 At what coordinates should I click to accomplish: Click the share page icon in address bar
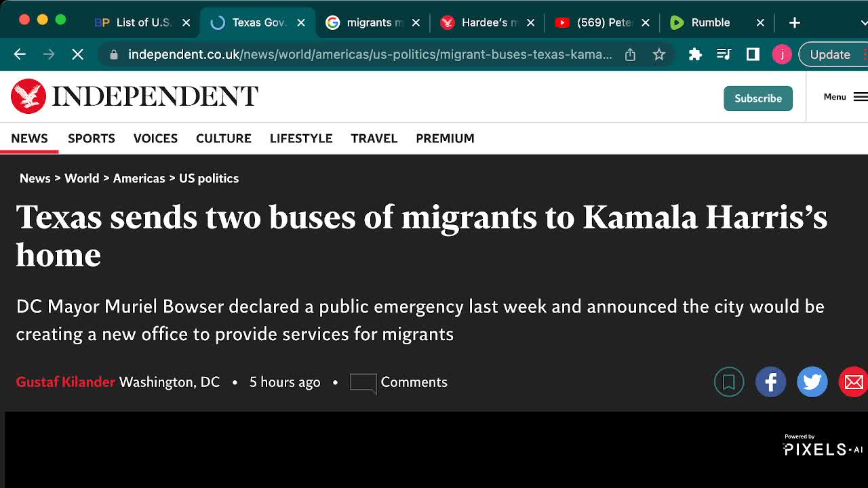pos(630,55)
